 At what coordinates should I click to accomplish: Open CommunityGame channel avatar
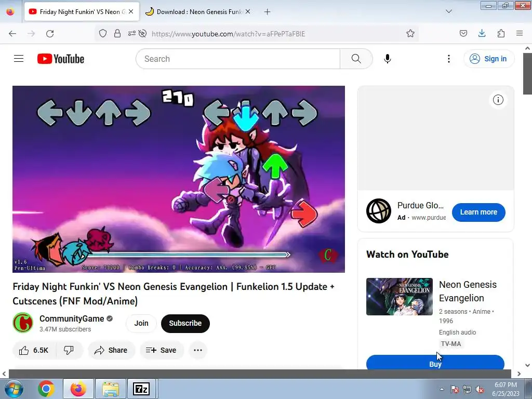point(23,323)
